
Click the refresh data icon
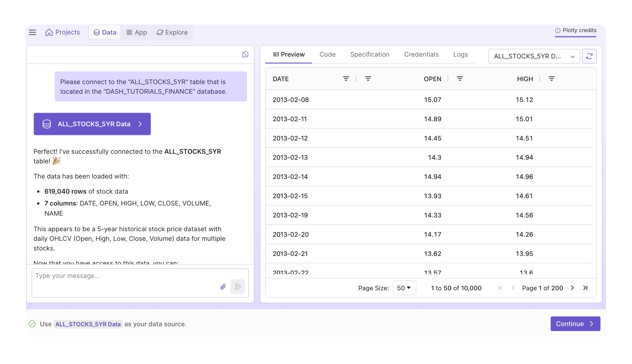pos(589,56)
